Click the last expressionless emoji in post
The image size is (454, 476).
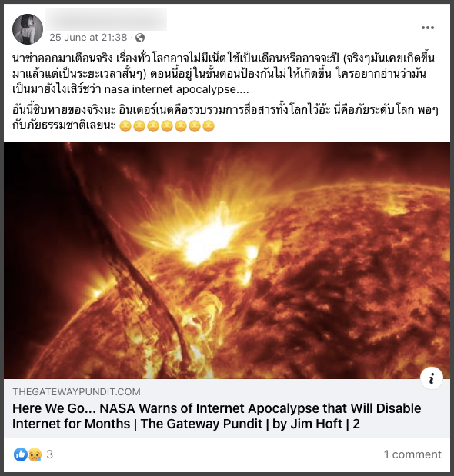pos(209,126)
